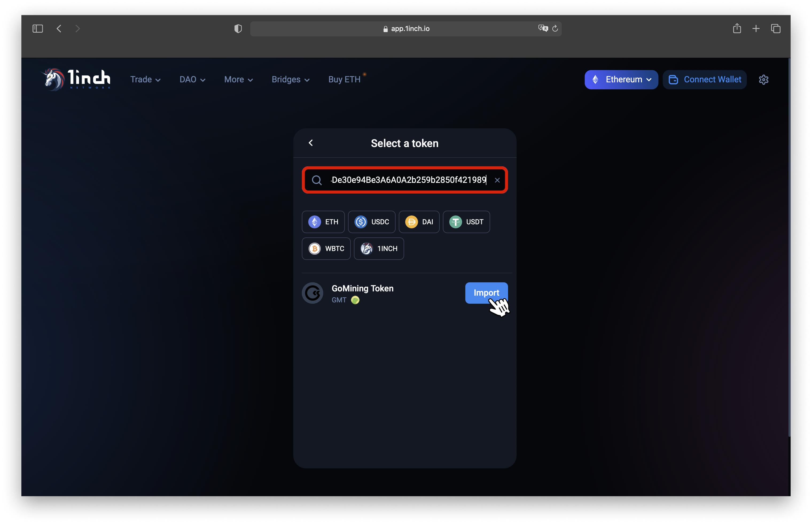Click the GoMining Token logo

pos(312,293)
